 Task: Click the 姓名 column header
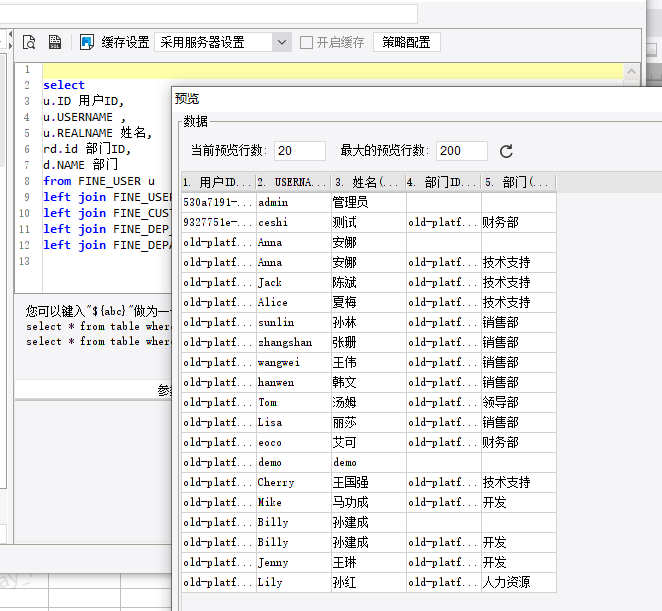[368, 182]
